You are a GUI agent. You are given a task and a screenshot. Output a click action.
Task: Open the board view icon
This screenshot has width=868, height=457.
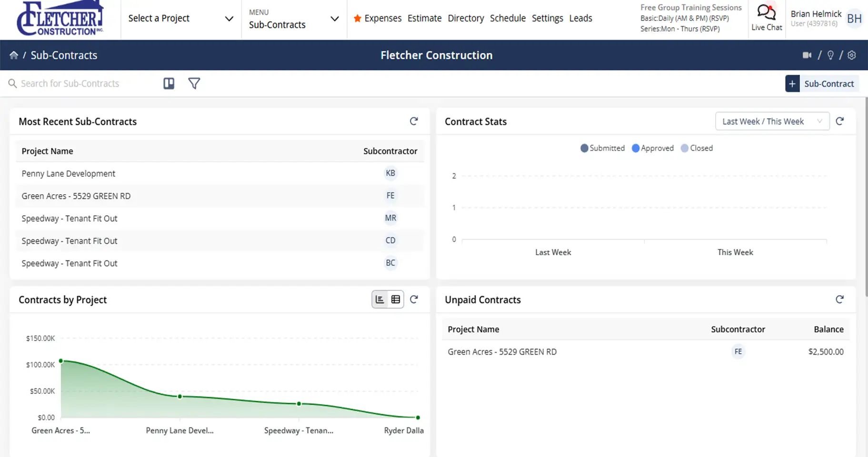pyautogui.click(x=169, y=83)
